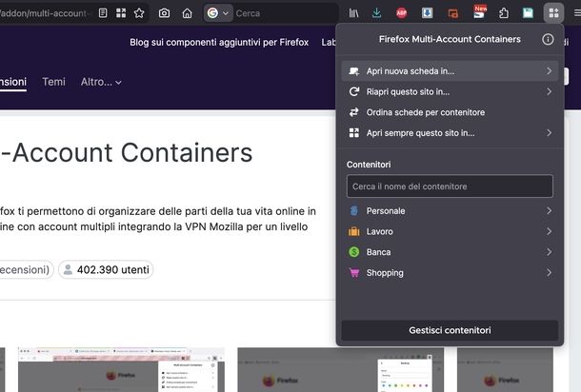Expand arrow beside Apri nuova scheda
The width and height of the screenshot is (581, 392).
tap(550, 71)
